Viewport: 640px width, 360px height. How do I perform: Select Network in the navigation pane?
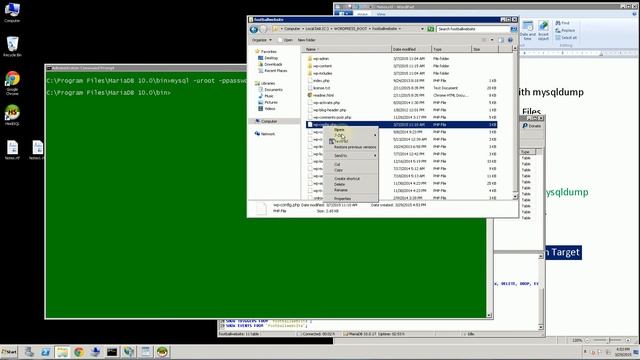(265, 134)
